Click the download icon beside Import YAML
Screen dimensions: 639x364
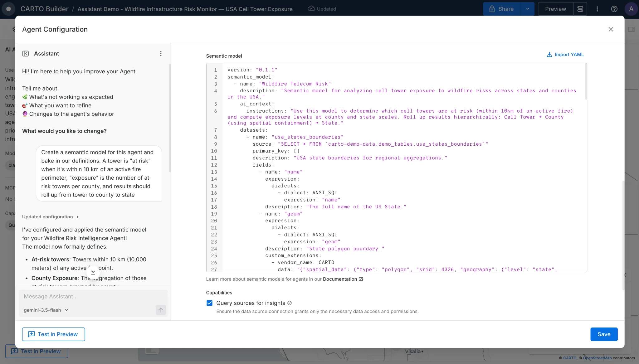pyautogui.click(x=549, y=55)
